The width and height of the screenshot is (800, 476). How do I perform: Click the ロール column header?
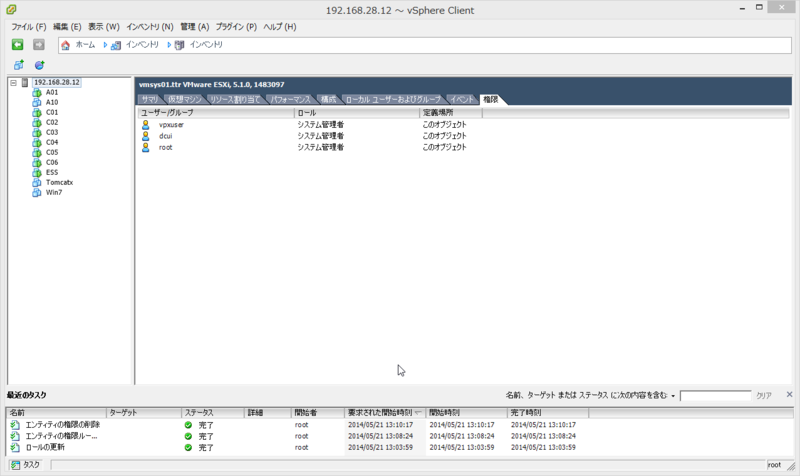point(357,113)
